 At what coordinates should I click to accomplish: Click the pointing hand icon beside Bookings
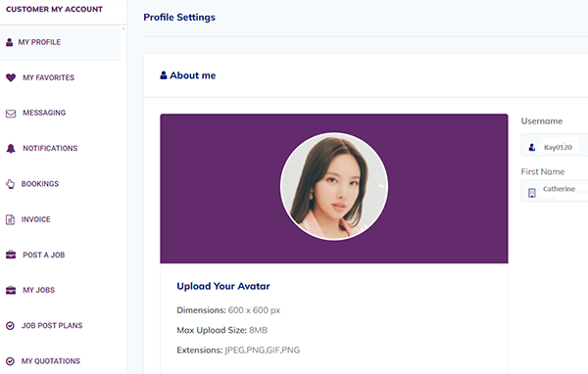tap(10, 184)
